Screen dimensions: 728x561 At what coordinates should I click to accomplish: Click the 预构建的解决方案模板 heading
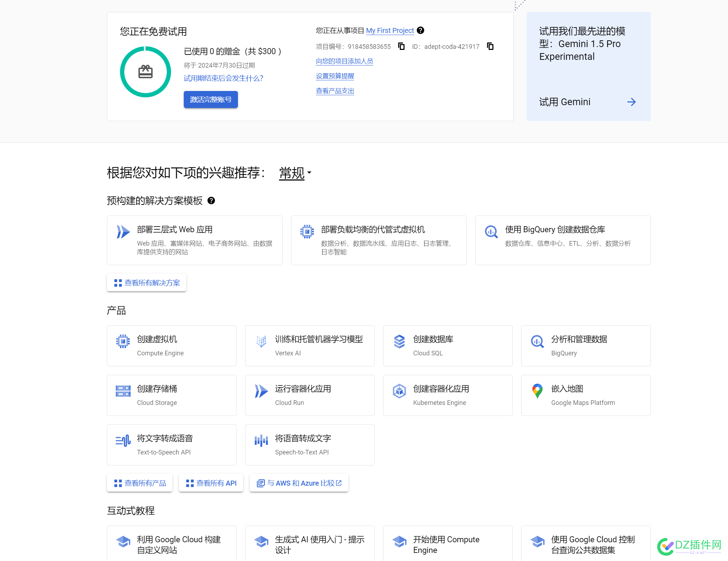click(155, 201)
